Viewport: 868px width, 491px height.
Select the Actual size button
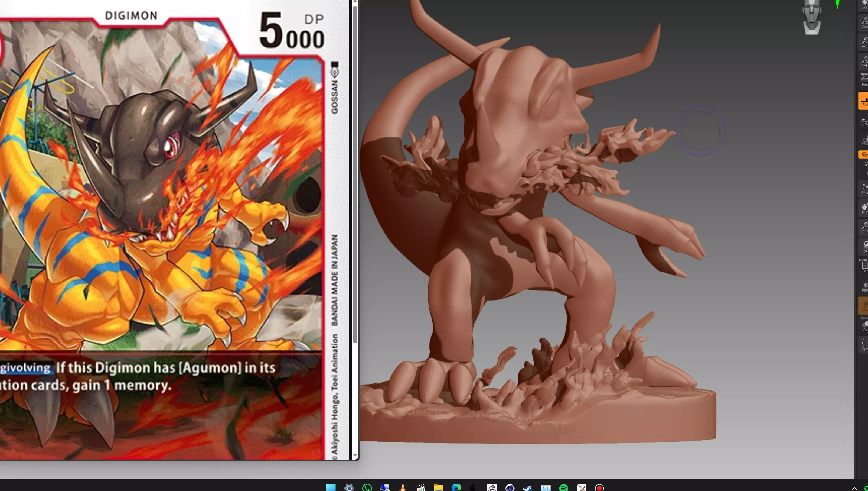(x=864, y=42)
